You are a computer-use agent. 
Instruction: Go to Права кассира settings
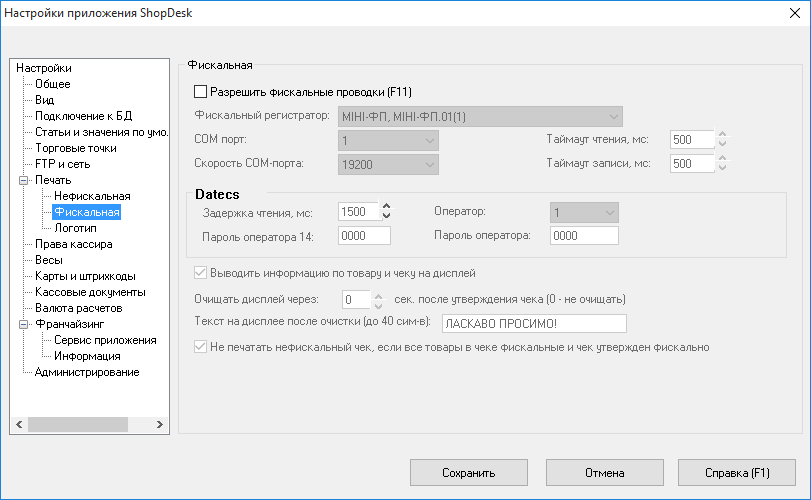(x=73, y=244)
